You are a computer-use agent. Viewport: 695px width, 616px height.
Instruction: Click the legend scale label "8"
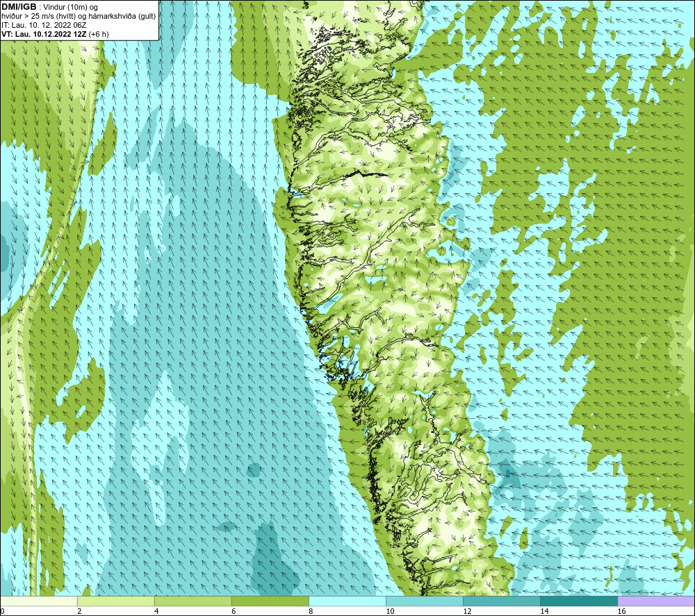(x=311, y=611)
